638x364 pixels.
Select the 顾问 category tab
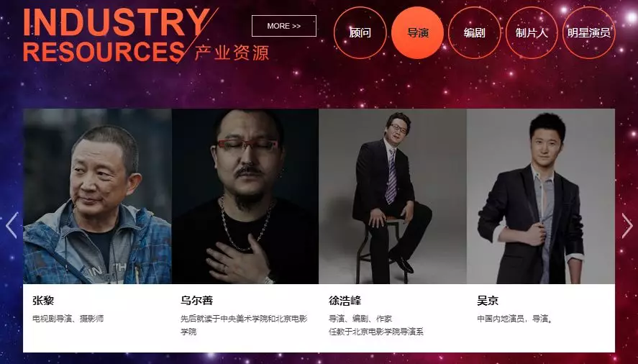coord(360,32)
